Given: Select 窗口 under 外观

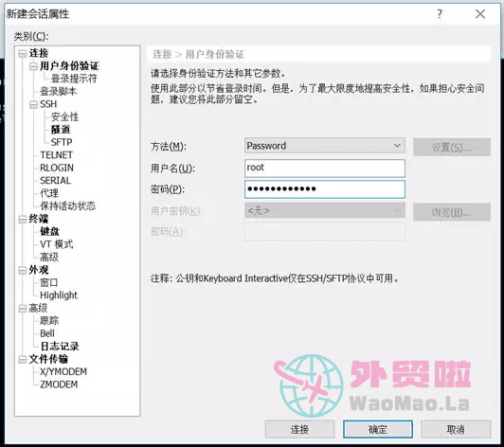Looking at the screenshot, I should pyautogui.click(x=49, y=282).
